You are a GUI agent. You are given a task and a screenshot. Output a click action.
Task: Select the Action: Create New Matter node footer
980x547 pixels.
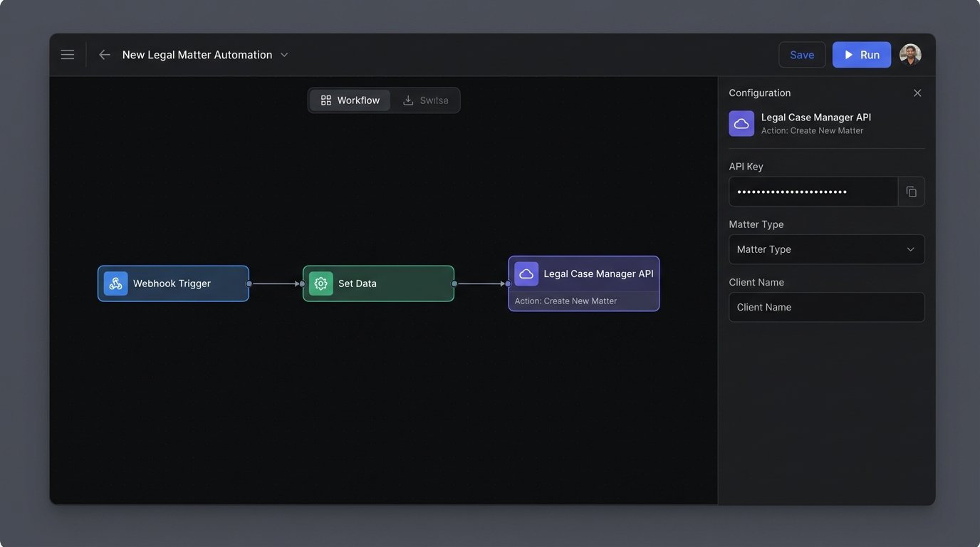(583, 301)
